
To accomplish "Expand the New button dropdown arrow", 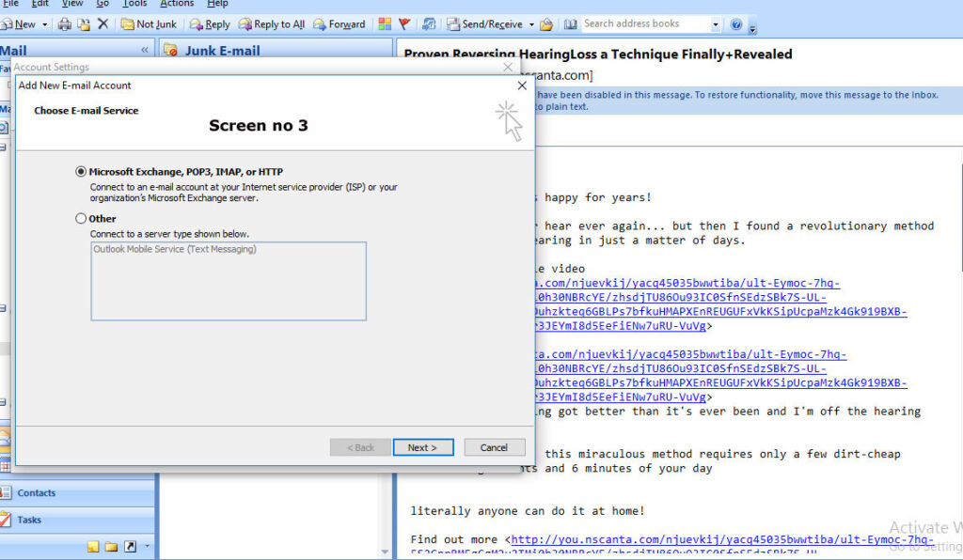I will (x=44, y=24).
